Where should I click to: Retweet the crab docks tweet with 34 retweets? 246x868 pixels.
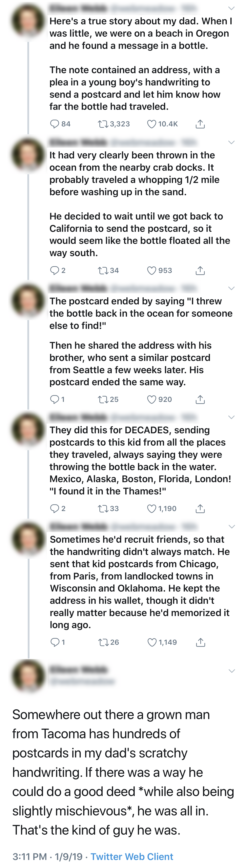[x=103, y=271]
